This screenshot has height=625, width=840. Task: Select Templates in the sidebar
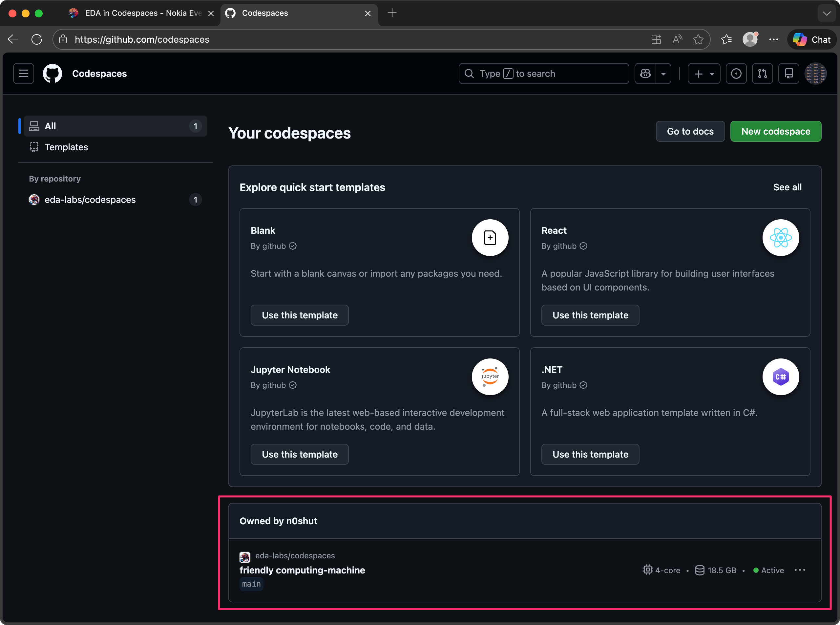[x=66, y=147]
